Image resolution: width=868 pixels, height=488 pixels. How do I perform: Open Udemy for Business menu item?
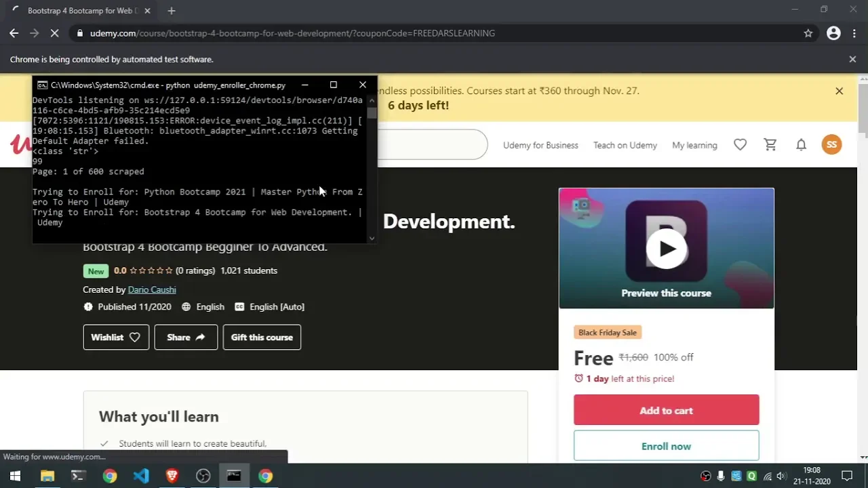pos(540,145)
